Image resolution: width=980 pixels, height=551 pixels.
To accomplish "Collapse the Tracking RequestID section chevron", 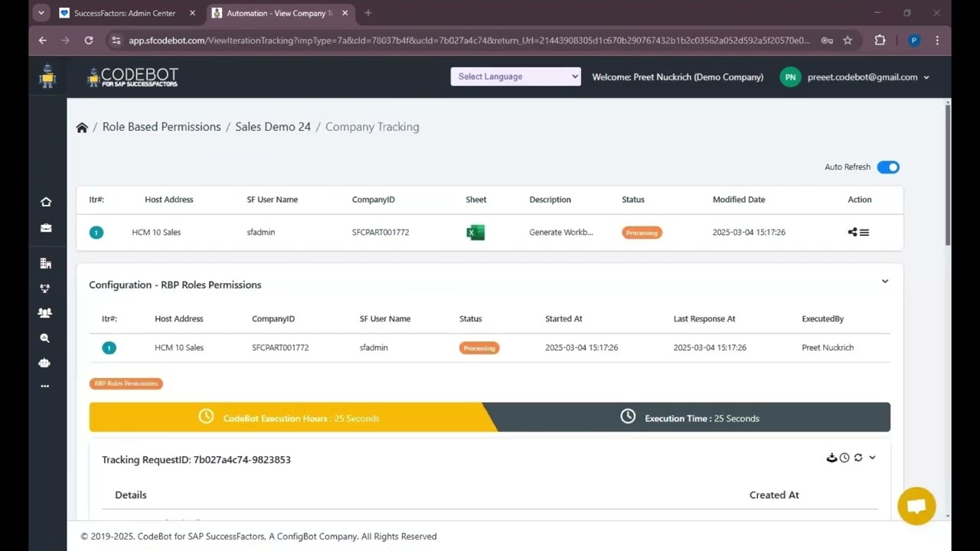I will point(872,458).
